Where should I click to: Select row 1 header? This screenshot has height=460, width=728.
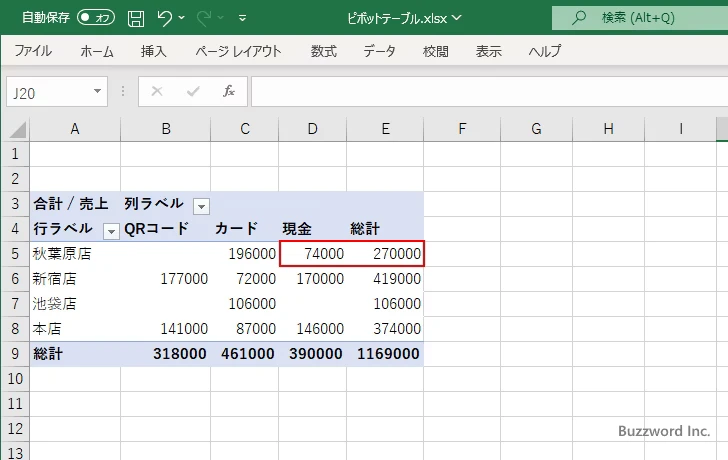(x=15, y=154)
